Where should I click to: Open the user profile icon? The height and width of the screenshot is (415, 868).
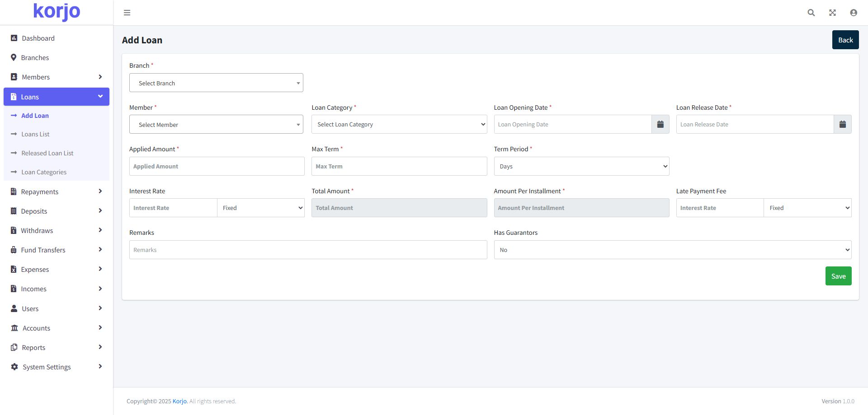click(x=853, y=13)
